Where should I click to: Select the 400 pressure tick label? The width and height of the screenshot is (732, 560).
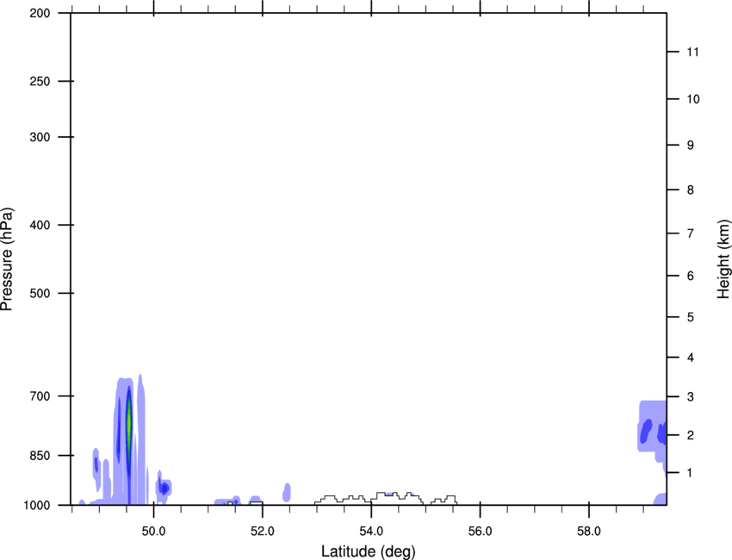click(40, 225)
